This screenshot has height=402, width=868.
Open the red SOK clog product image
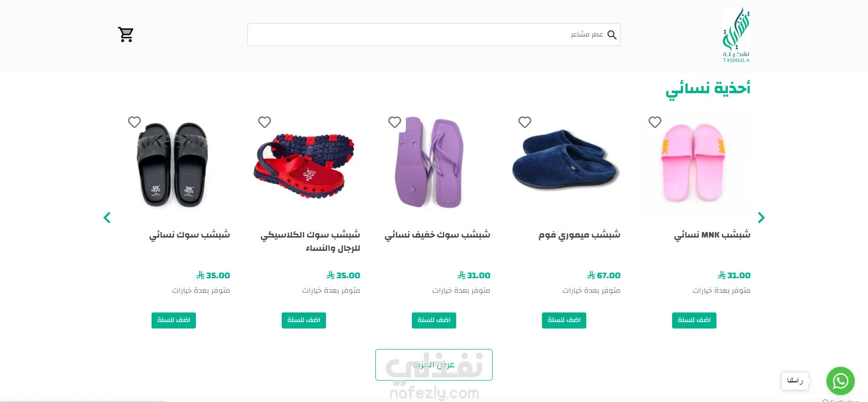pyautogui.click(x=304, y=165)
